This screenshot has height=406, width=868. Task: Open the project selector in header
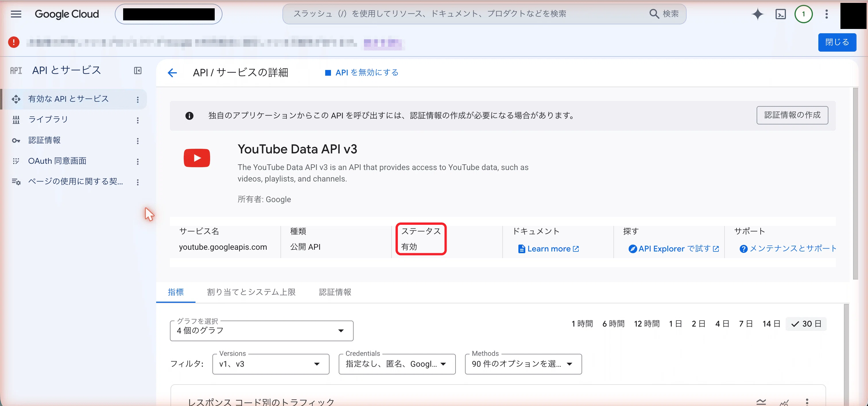click(168, 14)
